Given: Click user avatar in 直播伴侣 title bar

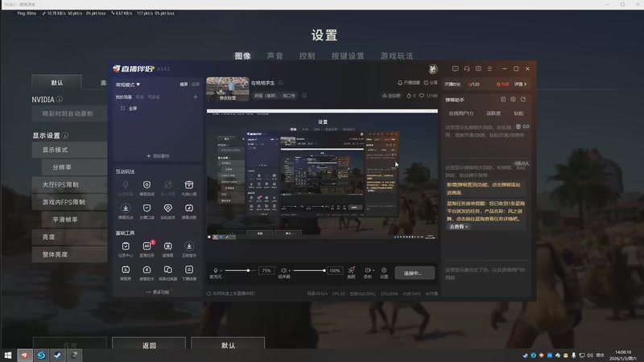Looking at the screenshot, I should pyautogui.click(x=433, y=69).
